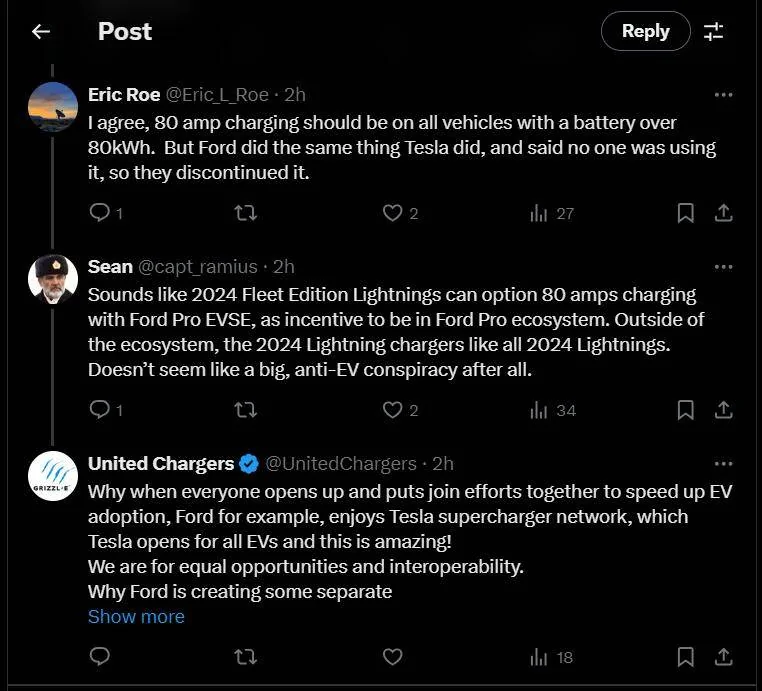
Task: Bookmark Eric Roe's post
Action: (x=686, y=213)
